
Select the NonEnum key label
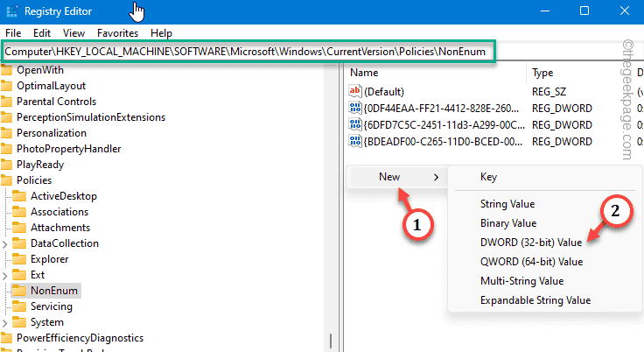[x=53, y=291]
